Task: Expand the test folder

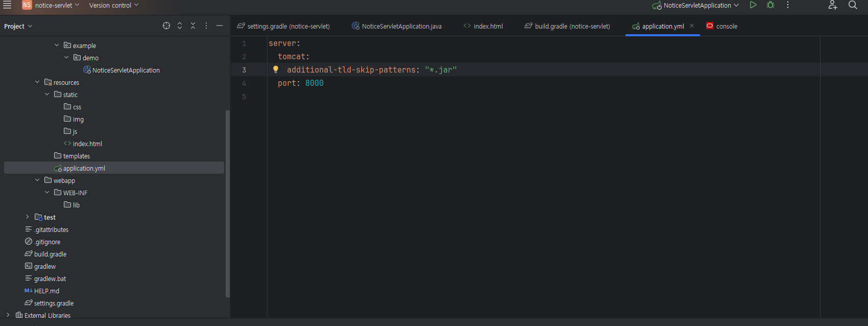Action: pyautogui.click(x=28, y=217)
